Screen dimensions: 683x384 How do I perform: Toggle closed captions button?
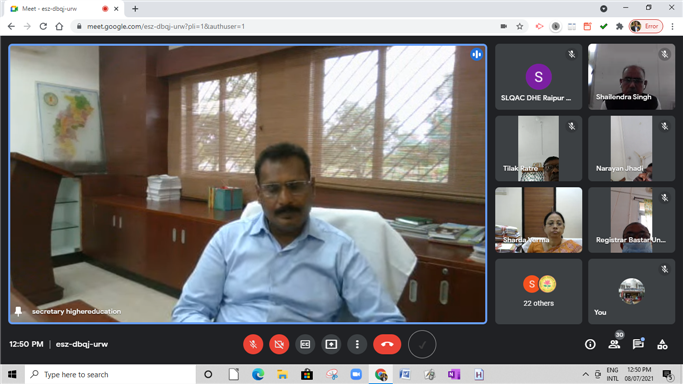pos(305,344)
